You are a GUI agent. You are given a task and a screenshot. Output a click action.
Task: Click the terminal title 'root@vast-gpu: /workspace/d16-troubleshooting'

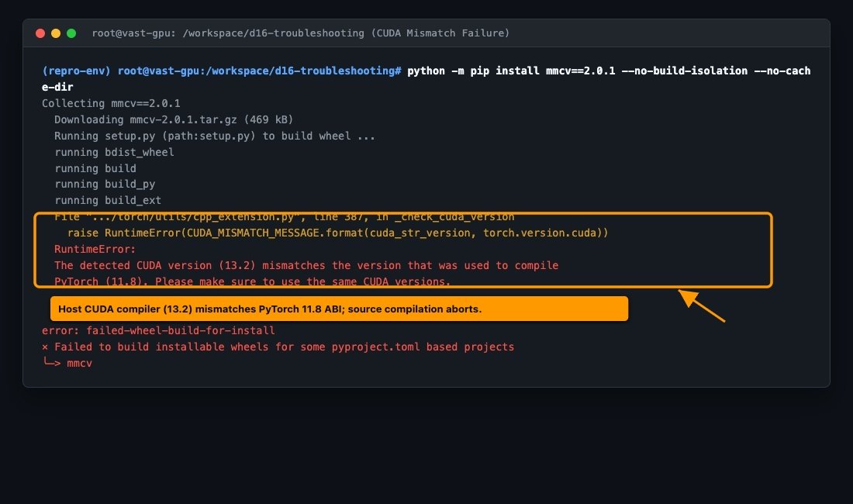tap(228, 33)
